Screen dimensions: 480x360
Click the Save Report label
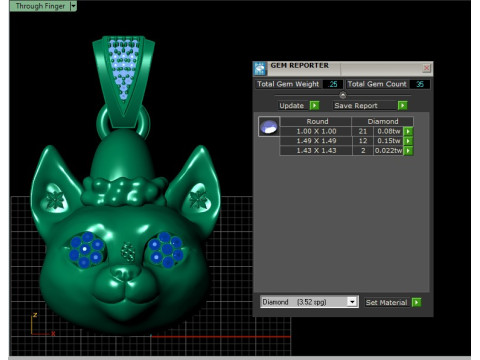coord(356,106)
